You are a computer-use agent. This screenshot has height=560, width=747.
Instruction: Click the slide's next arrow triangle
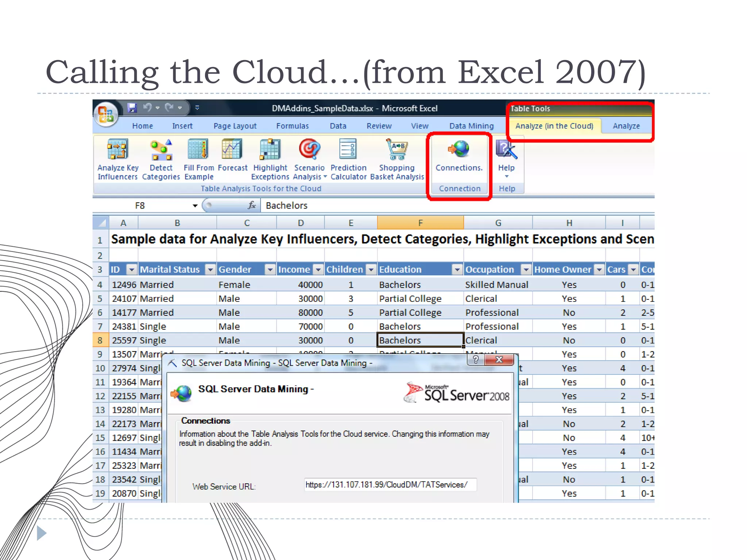[x=42, y=533]
